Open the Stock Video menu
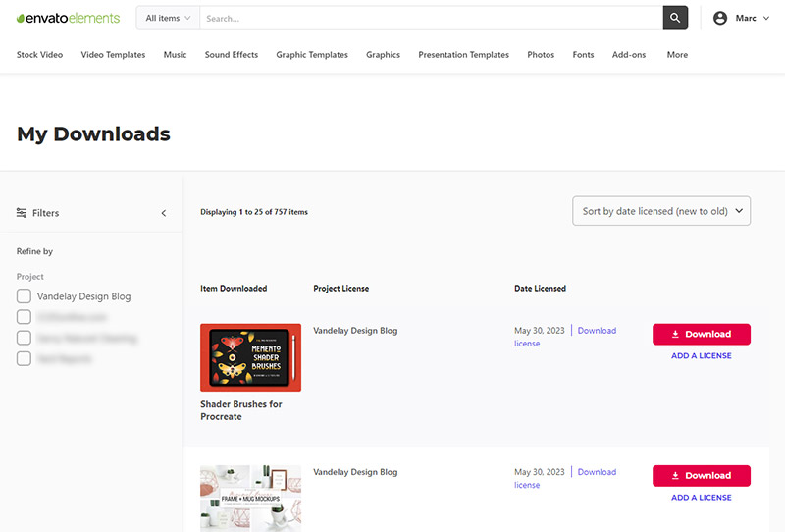The width and height of the screenshot is (785, 532). pos(39,55)
